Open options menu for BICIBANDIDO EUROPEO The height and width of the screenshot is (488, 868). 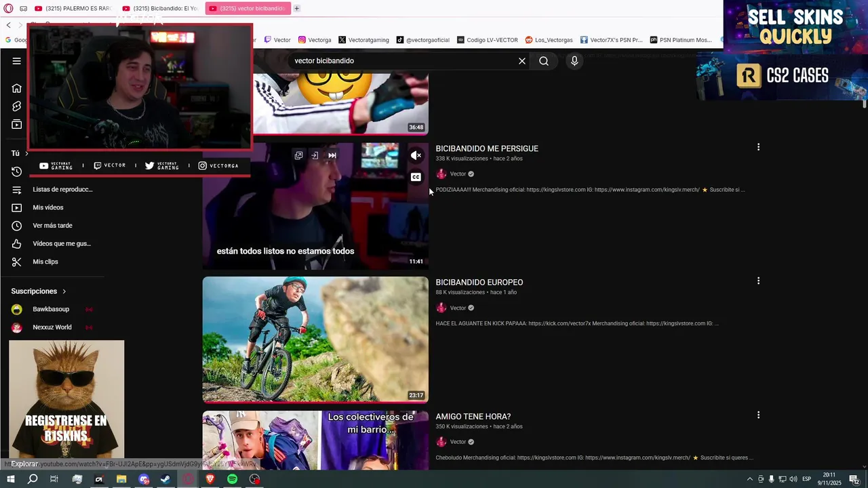[758, 281]
